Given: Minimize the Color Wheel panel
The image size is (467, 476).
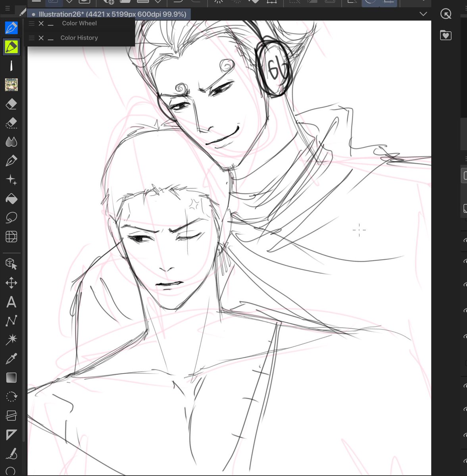Looking at the screenshot, I should [50, 24].
